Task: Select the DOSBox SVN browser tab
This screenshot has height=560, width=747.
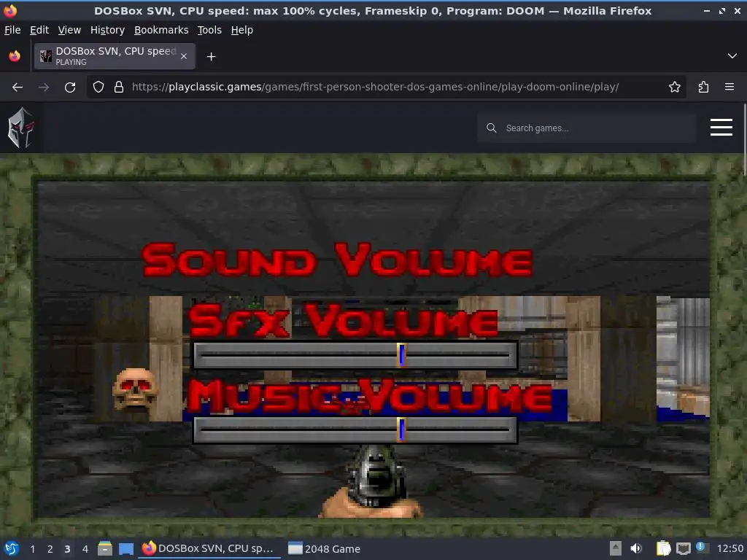Action: [x=115, y=56]
